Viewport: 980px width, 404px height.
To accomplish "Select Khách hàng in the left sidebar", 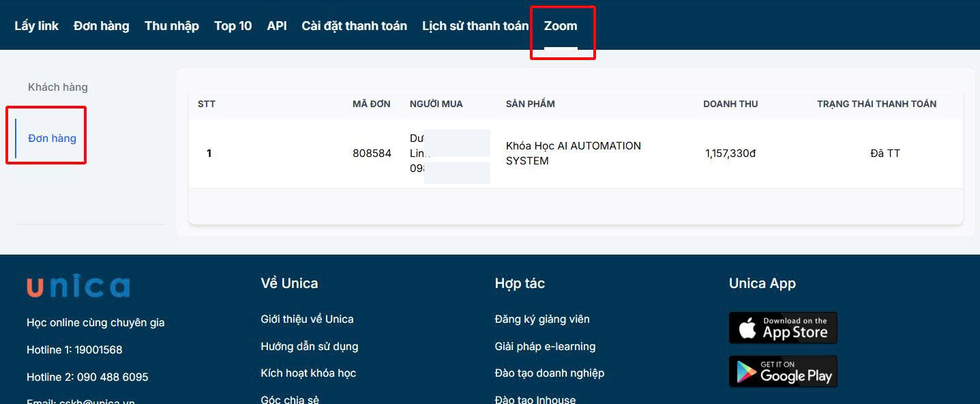I will tap(58, 87).
